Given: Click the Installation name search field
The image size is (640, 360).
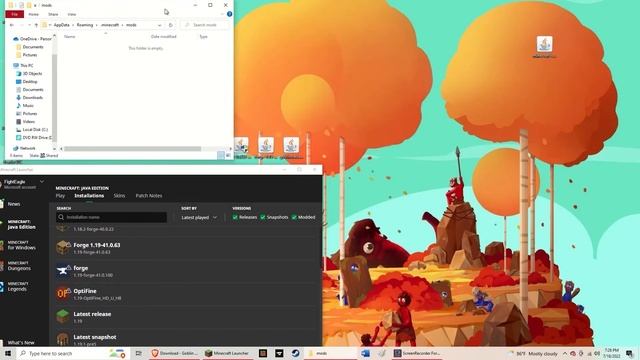Looking at the screenshot, I should coord(111,217).
